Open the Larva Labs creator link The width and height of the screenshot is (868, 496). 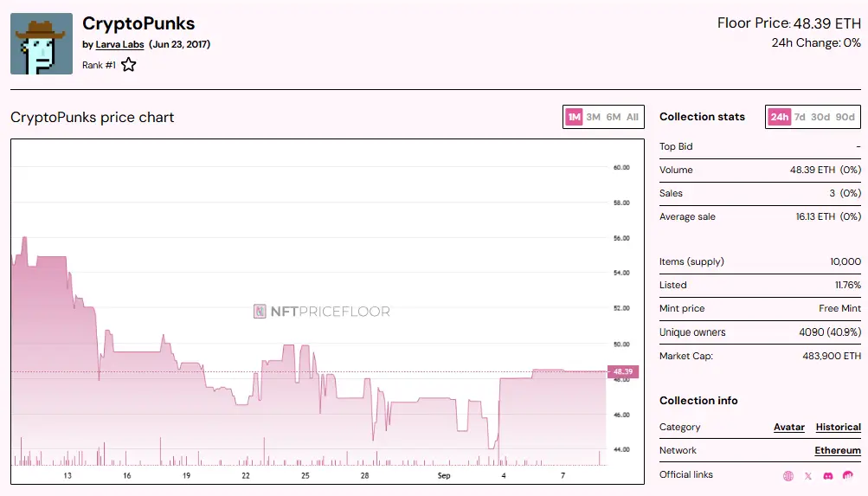pos(119,44)
